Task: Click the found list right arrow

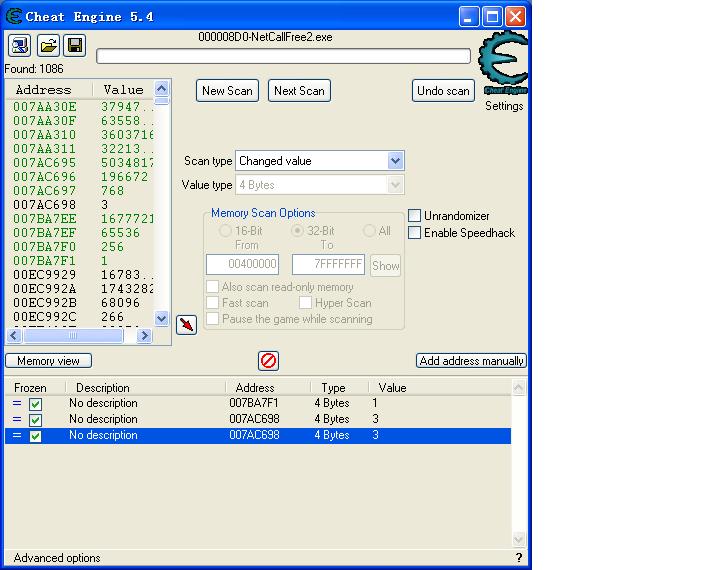Action: click(144, 336)
